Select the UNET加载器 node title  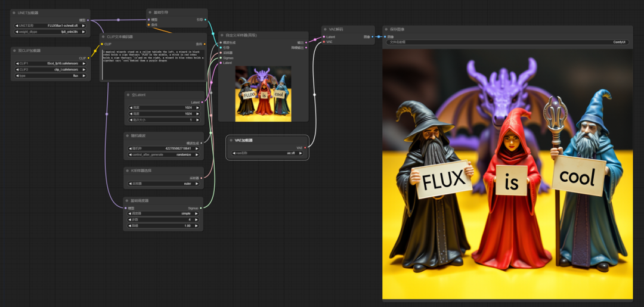(28, 13)
